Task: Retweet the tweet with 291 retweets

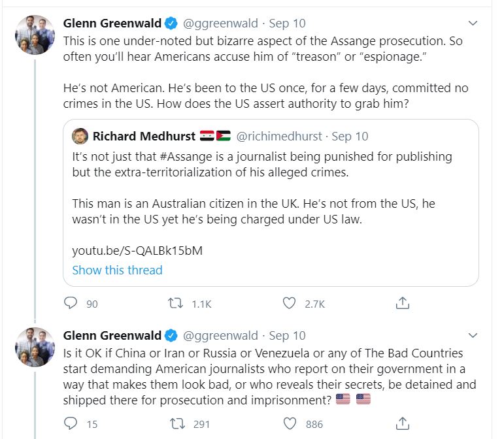Action: click(x=175, y=423)
